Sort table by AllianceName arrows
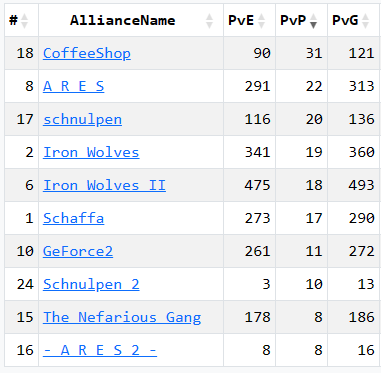Viewport: 381px width, 373px height. [x=209, y=21]
